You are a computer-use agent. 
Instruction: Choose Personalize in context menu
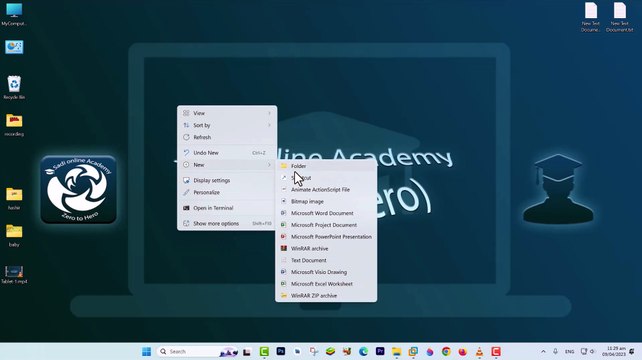point(227,192)
